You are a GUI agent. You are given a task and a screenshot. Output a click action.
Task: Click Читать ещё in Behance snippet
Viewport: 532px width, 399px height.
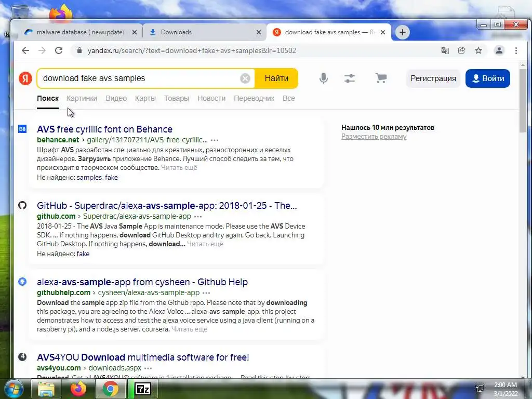(179, 168)
